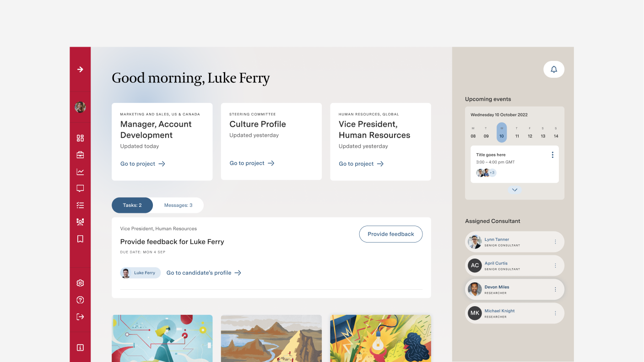Click the help question mark icon
644x362 pixels.
(x=80, y=300)
